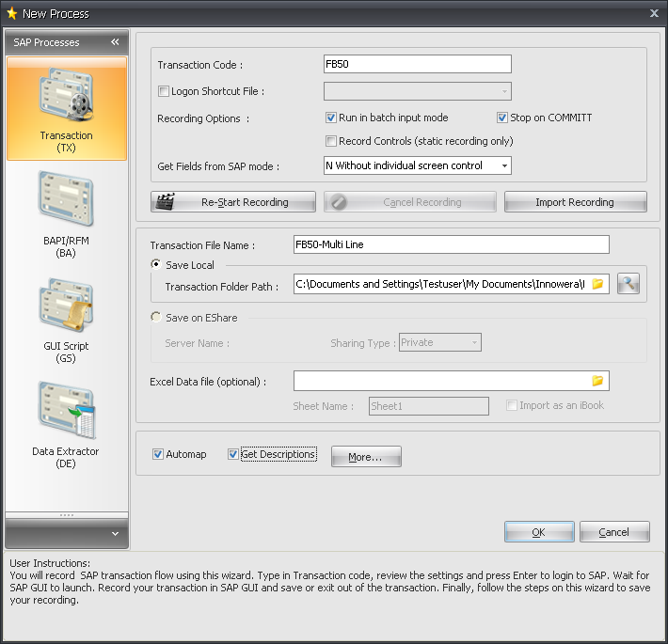Disable the Stop on COMMITT checkbox
The image size is (668, 644).
coord(502,118)
